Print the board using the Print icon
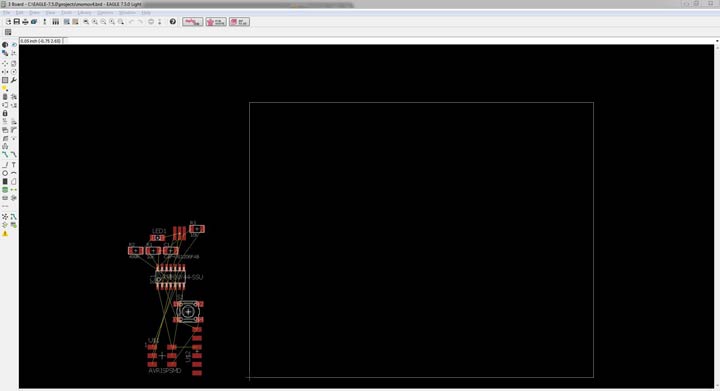The width and height of the screenshot is (720, 391). click(x=25, y=22)
